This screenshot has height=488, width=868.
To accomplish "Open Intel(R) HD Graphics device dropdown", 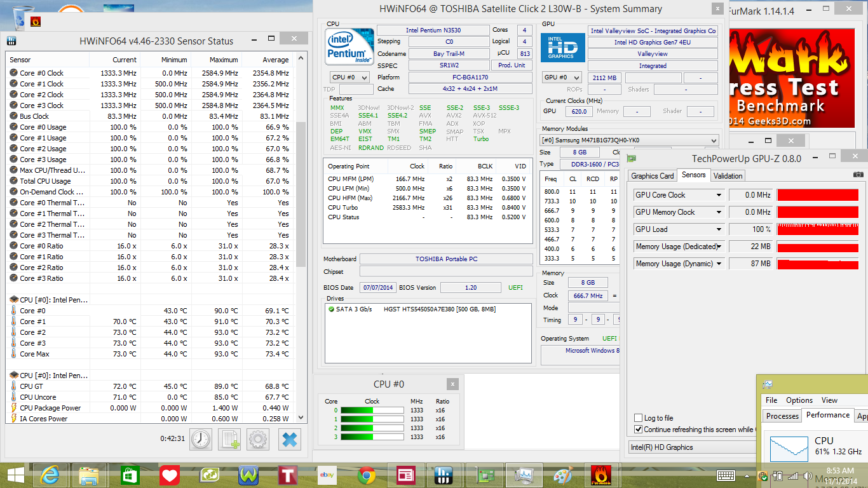I will click(x=692, y=447).
